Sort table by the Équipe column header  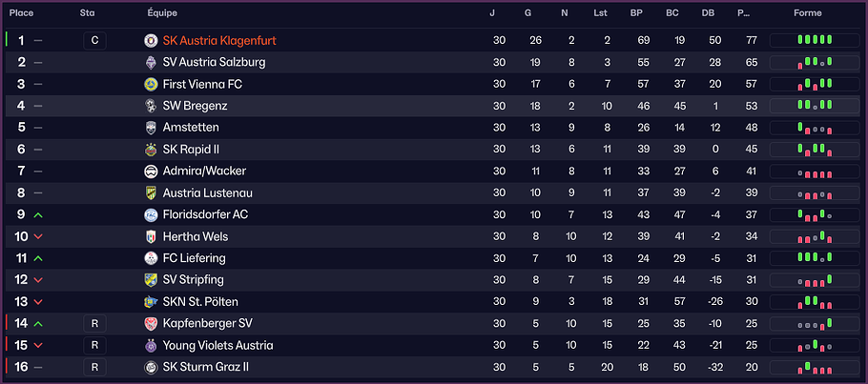click(x=162, y=13)
